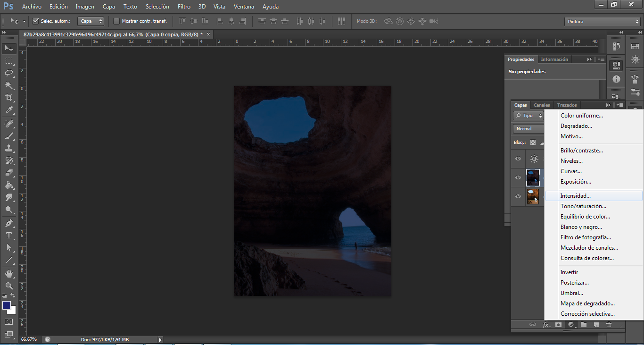
Task: Add a layer mask
Action: [559, 325]
